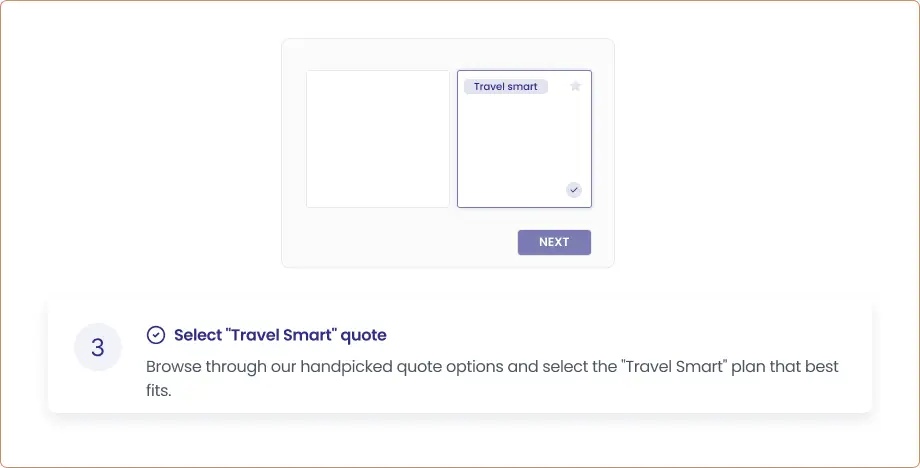Click the word "smart" in the card tag
Screen dimensions: 920x468
point(522,87)
